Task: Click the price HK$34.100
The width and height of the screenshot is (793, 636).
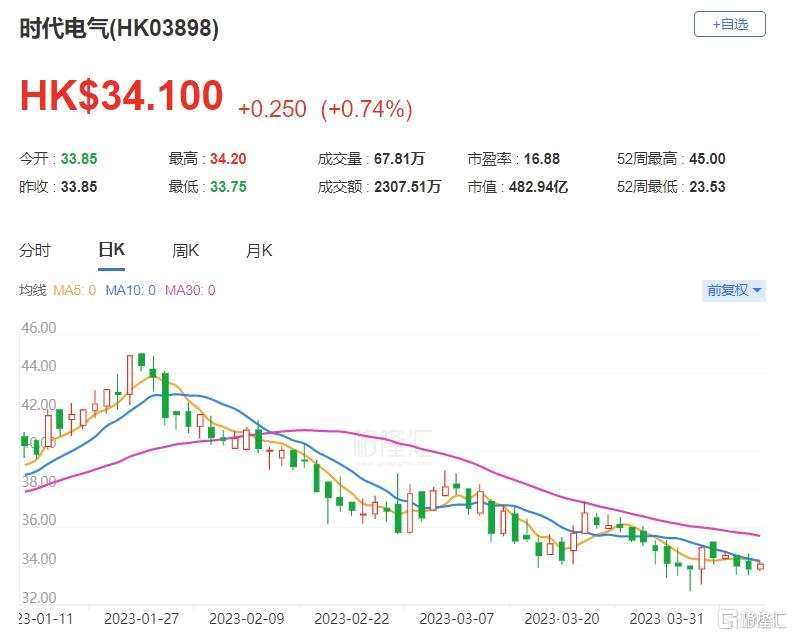Action: coord(121,96)
